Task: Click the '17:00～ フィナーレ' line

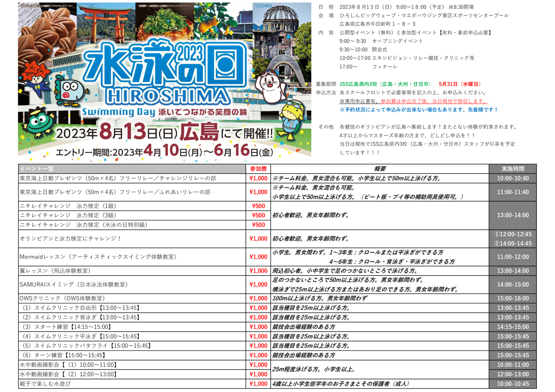Action: coord(368,67)
